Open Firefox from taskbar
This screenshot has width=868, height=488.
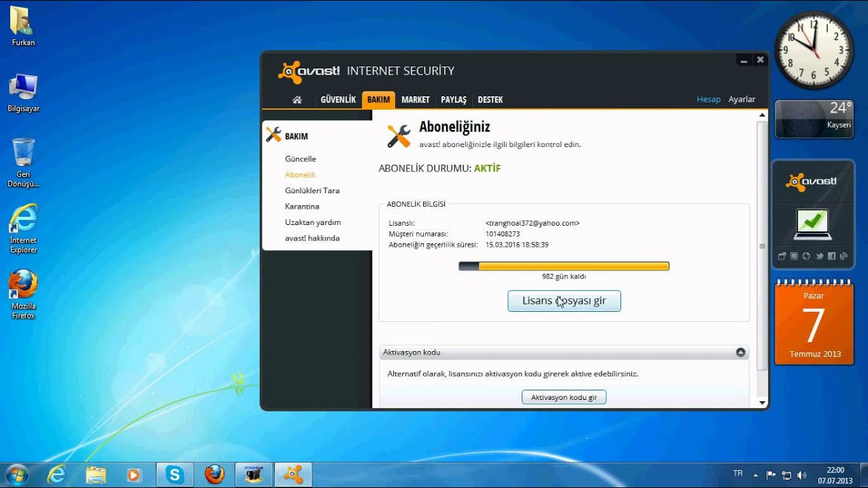[214, 474]
